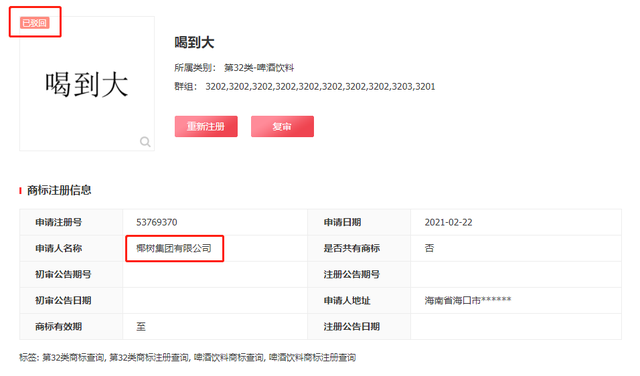
Task: Click the 复审 button
Action: [x=282, y=127]
